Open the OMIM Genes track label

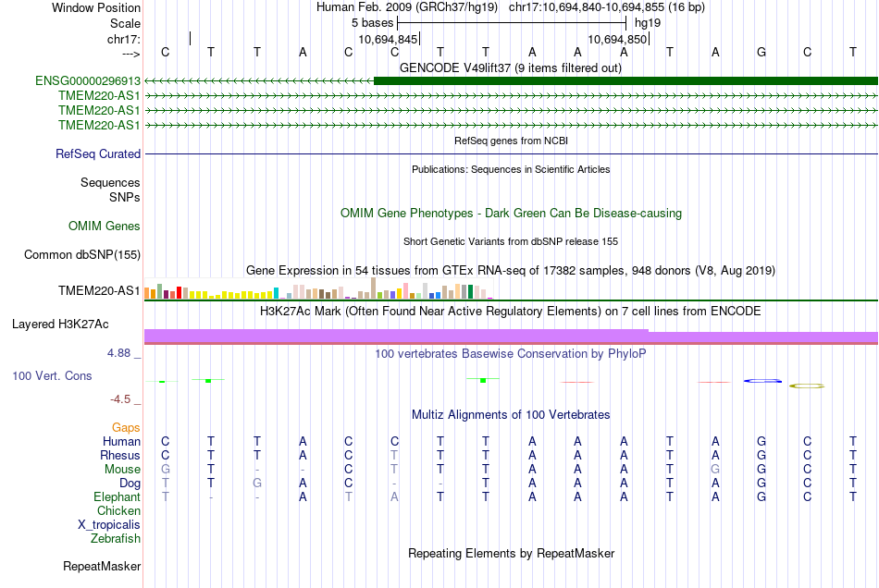104,227
